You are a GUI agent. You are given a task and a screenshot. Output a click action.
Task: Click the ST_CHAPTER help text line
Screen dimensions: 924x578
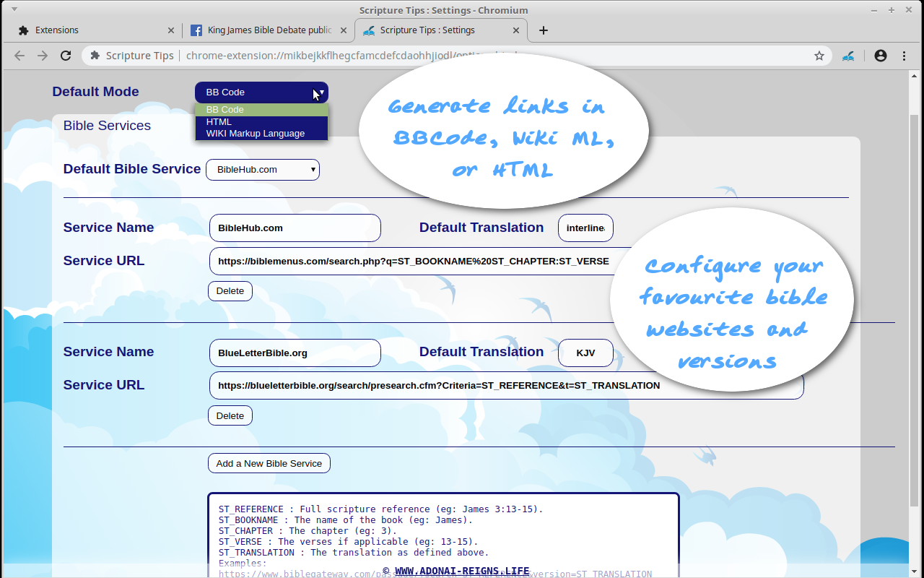tap(308, 531)
